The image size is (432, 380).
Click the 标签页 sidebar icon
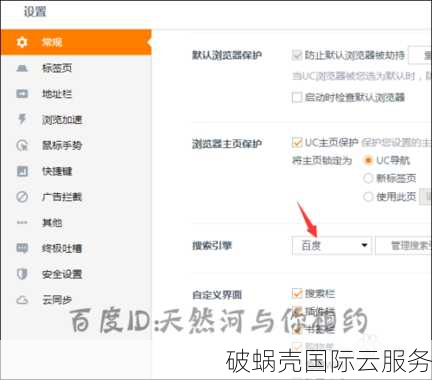tap(22, 68)
